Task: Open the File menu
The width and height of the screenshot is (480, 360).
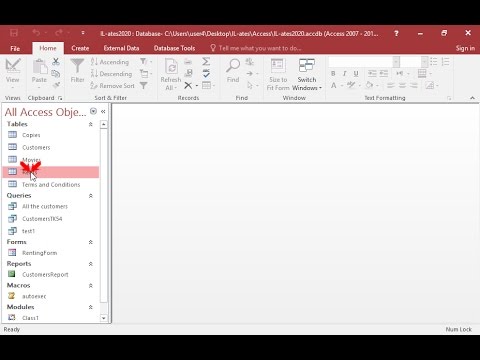Action: [15, 49]
